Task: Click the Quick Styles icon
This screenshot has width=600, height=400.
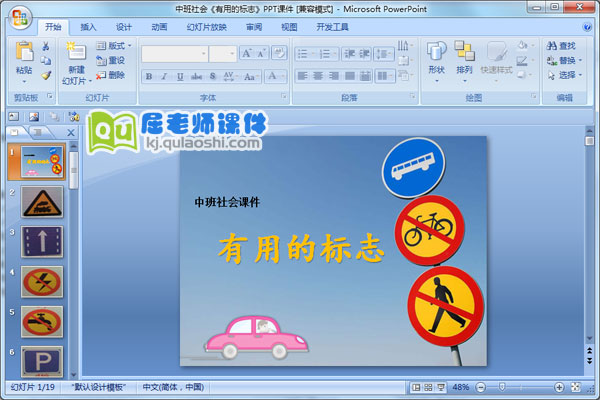Action: (x=496, y=51)
